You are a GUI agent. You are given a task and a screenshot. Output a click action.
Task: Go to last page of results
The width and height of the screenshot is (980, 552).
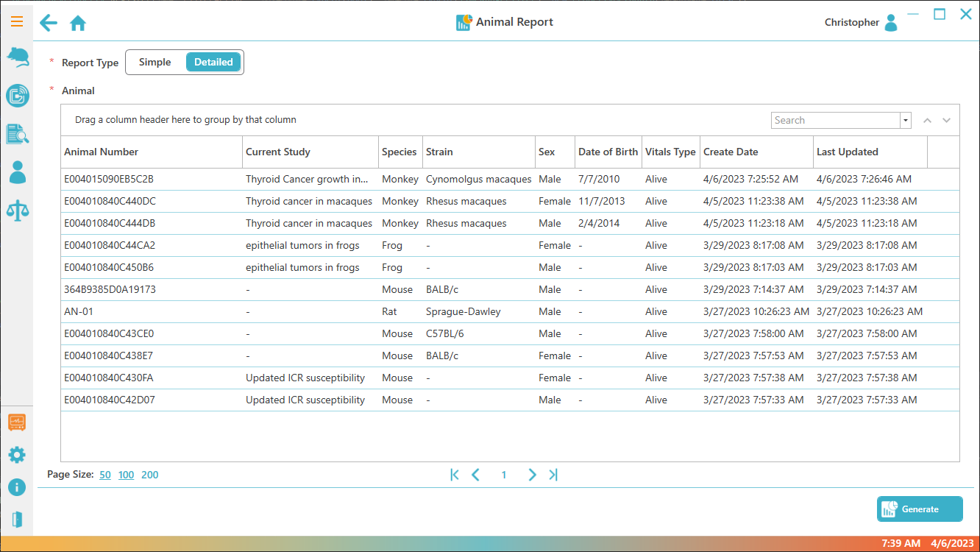(553, 475)
